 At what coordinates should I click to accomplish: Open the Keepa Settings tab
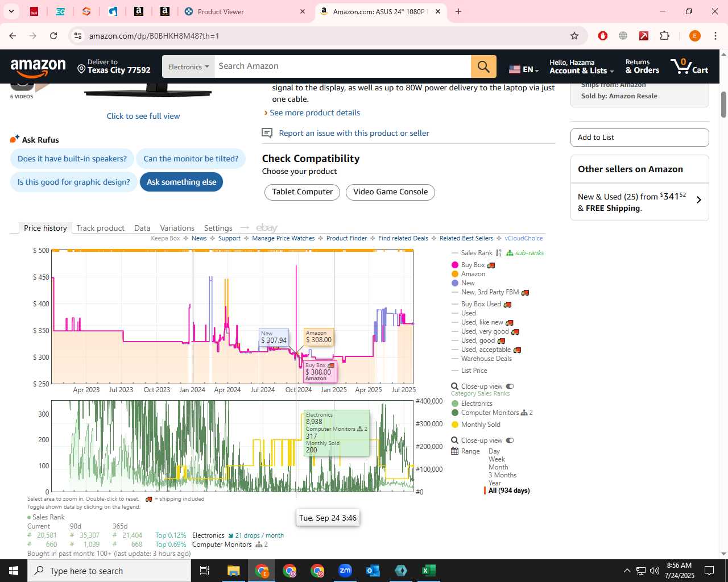tap(218, 228)
